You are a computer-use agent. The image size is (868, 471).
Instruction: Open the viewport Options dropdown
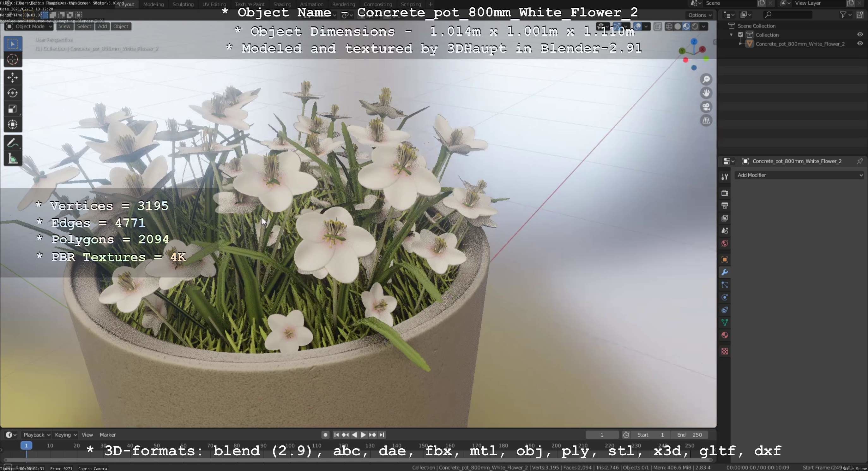point(700,15)
